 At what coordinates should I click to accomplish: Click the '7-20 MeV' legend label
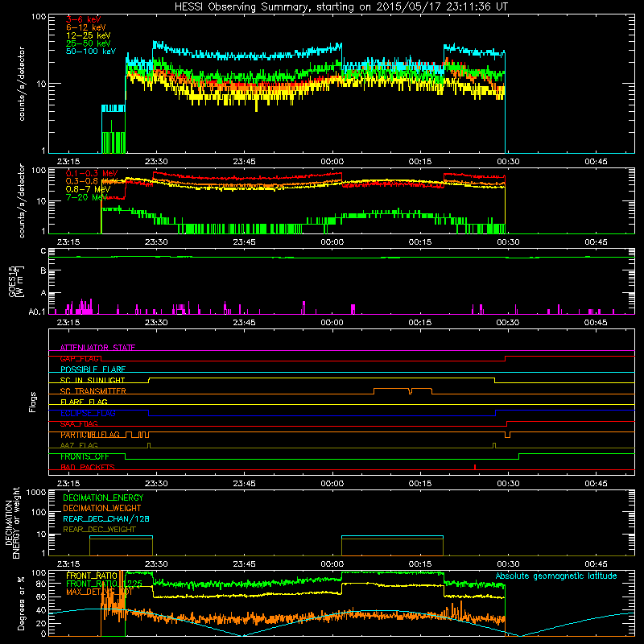click(87, 197)
